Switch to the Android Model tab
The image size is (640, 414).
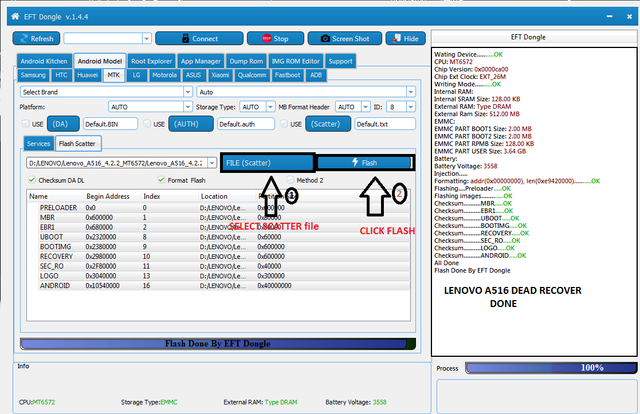100,61
